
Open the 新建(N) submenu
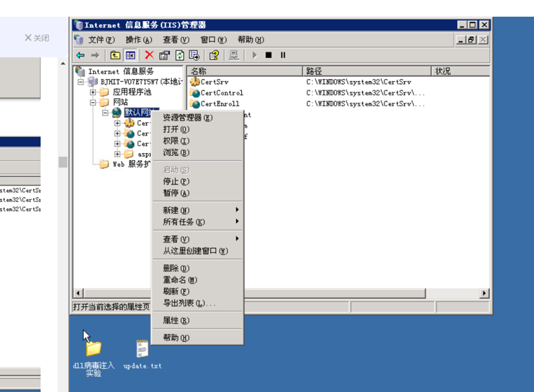pyautogui.click(x=197, y=210)
